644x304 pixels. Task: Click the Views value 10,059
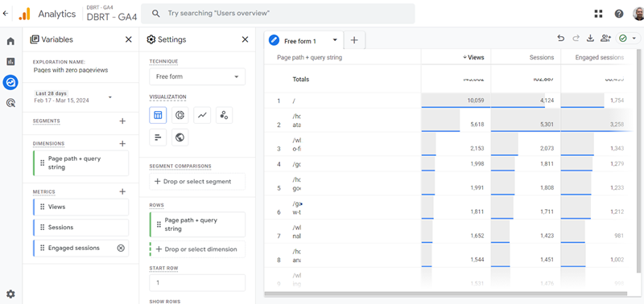coord(476,101)
